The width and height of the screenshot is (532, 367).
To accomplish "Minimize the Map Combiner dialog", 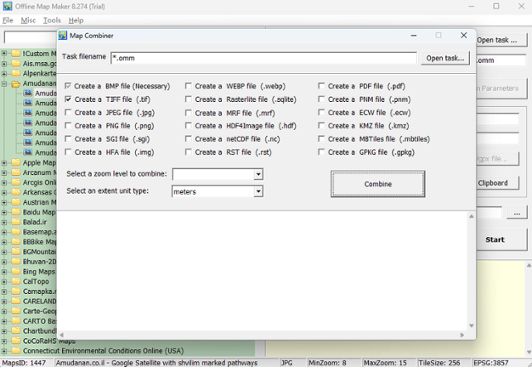I will click(x=414, y=36).
